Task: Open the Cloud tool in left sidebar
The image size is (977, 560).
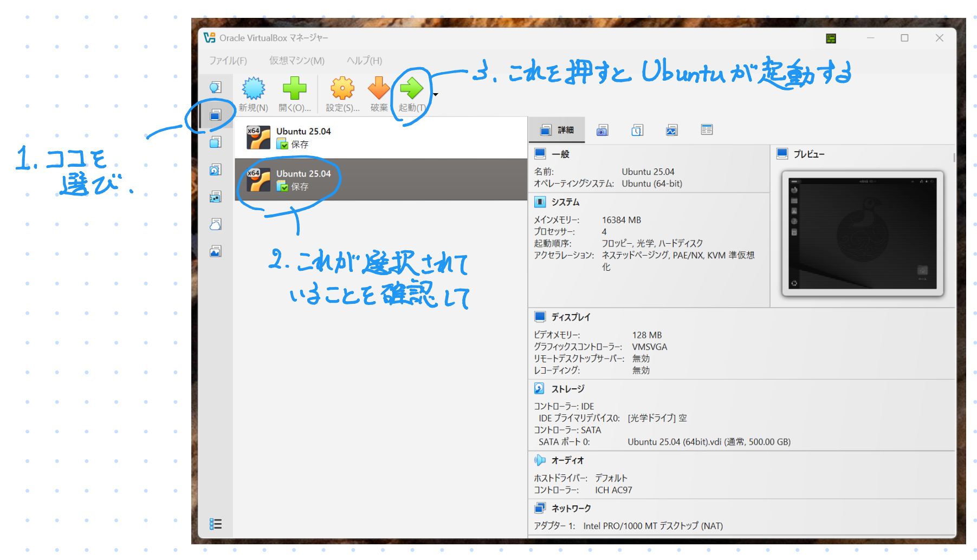Action: pos(216,224)
